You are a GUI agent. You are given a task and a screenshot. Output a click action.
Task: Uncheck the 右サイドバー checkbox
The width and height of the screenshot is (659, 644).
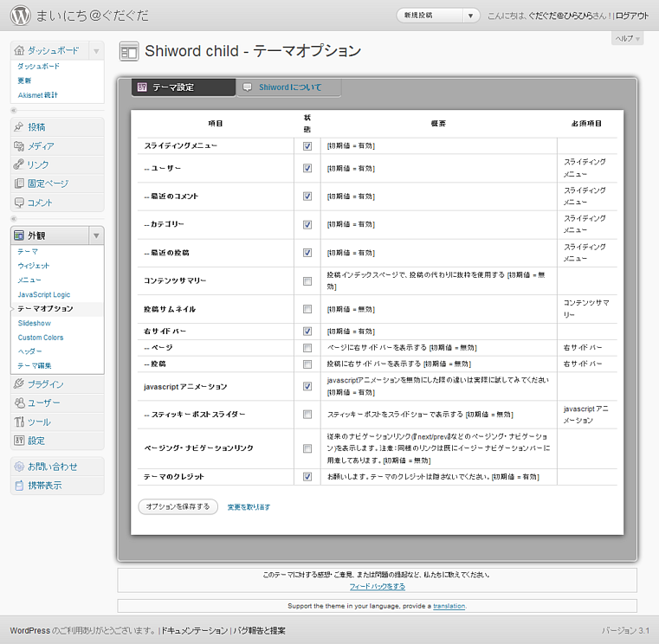click(x=307, y=332)
